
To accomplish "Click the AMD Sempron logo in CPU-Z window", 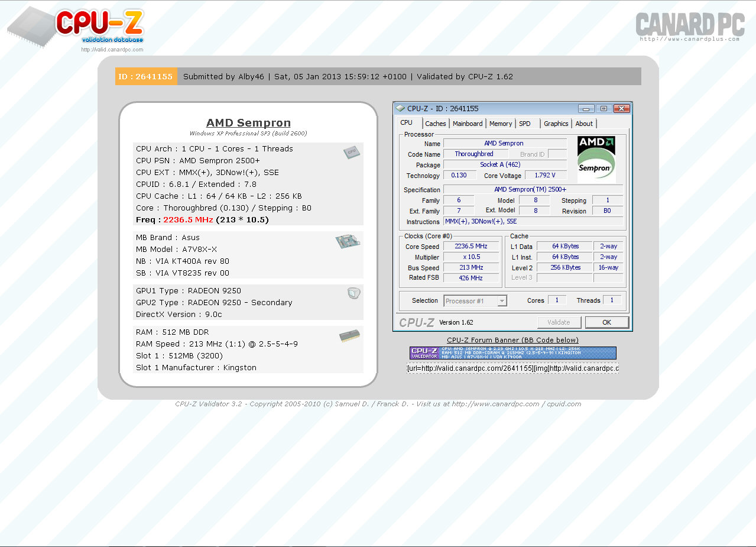I will click(596, 160).
